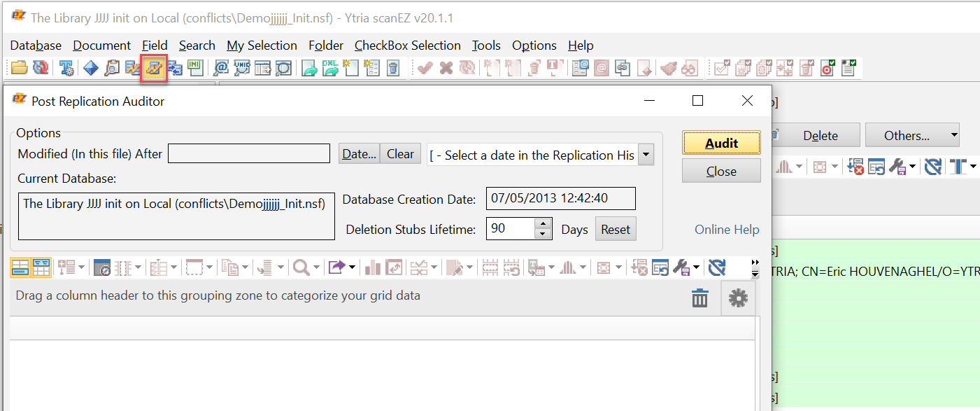
Task: Expand the Replication History date dropdown
Action: tap(646, 155)
